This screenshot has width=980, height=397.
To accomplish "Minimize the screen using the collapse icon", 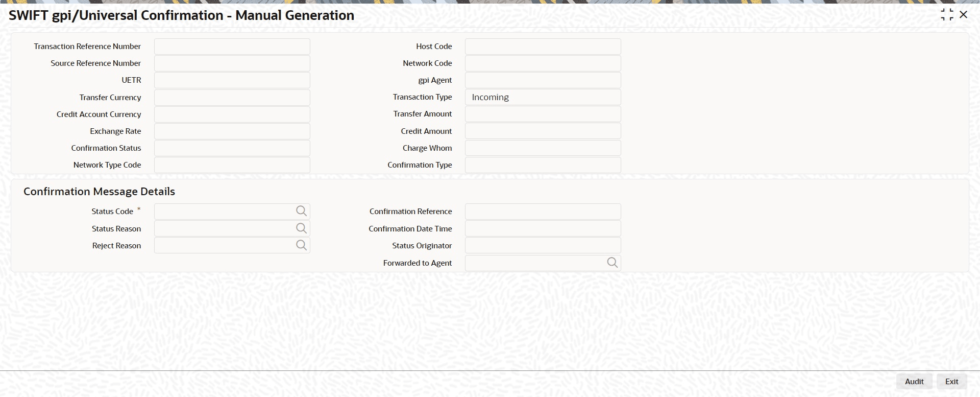I will [x=947, y=15].
